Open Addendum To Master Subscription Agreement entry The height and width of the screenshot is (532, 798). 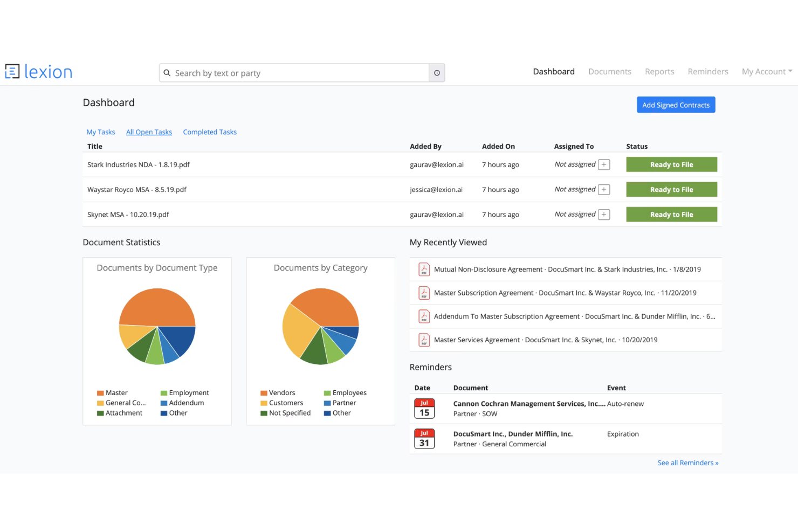tap(575, 316)
